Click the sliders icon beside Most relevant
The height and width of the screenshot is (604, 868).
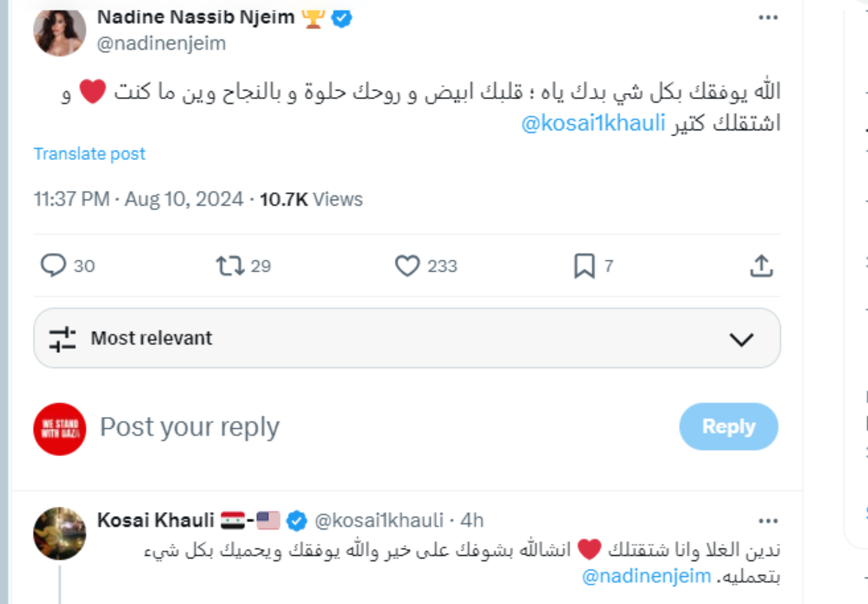tap(62, 339)
